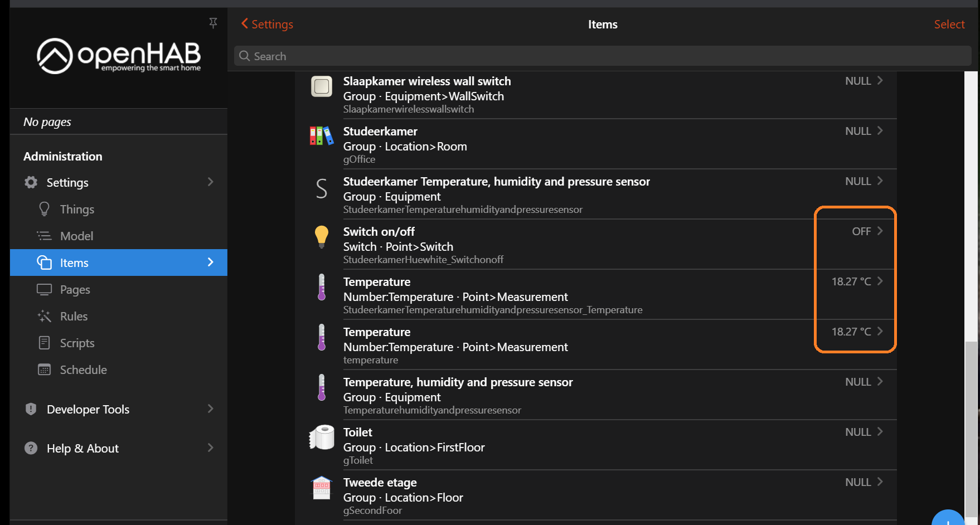980x525 pixels.
Task: Expand the Help & About section
Action: coord(210,448)
